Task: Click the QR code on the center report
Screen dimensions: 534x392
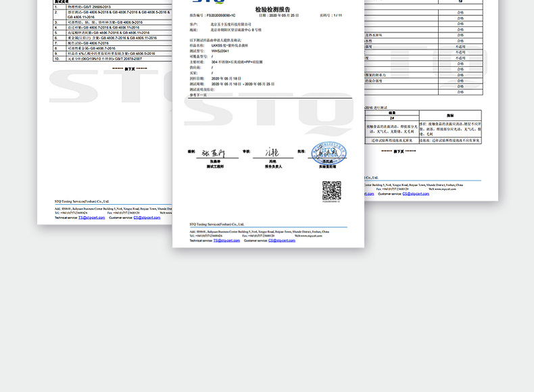Action: click(332, 191)
